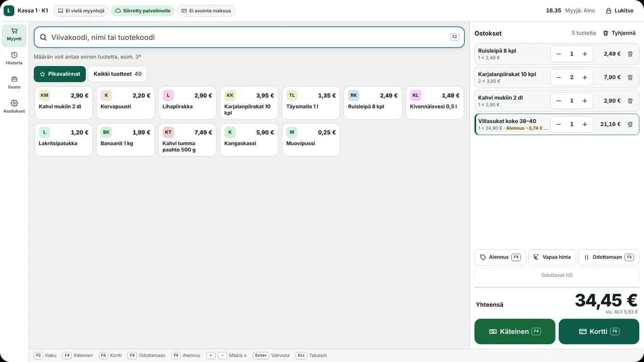This screenshot has height=362, width=644.
Task: Pay with cash using Käteinen
Action: coord(515,331)
